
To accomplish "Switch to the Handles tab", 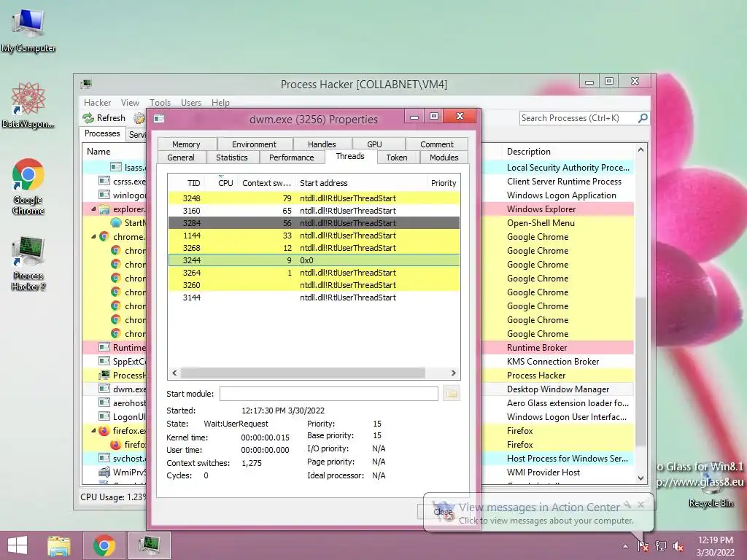I will click(x=322, y=144).
